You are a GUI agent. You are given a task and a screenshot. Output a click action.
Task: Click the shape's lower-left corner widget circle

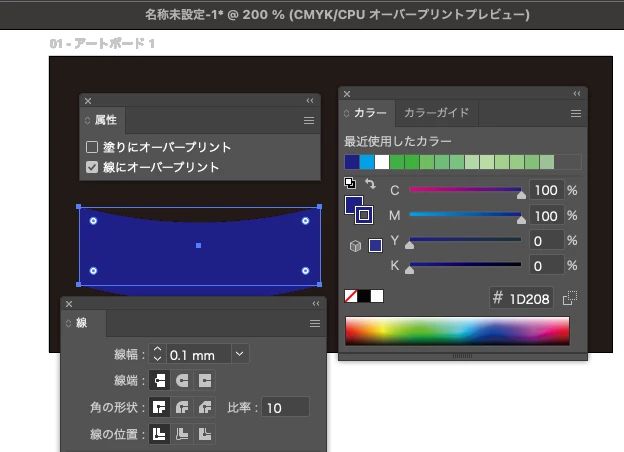93,271
